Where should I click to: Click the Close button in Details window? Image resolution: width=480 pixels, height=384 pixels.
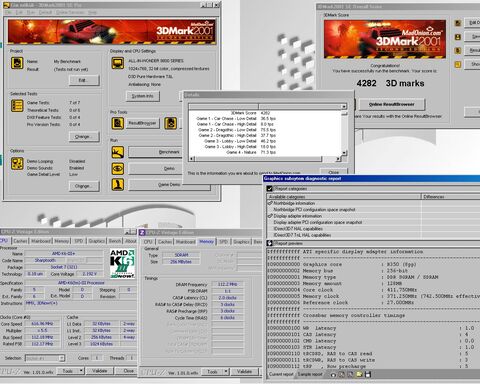tap(334, 172)
